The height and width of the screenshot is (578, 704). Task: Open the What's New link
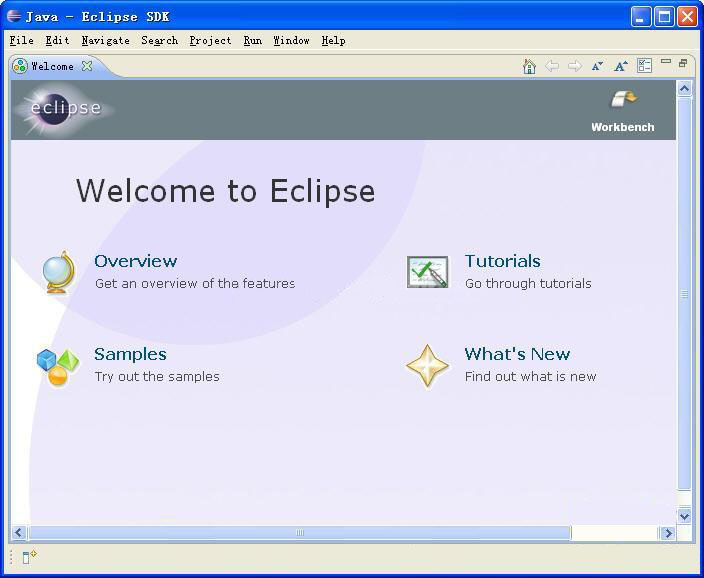(x=517, y=354)
